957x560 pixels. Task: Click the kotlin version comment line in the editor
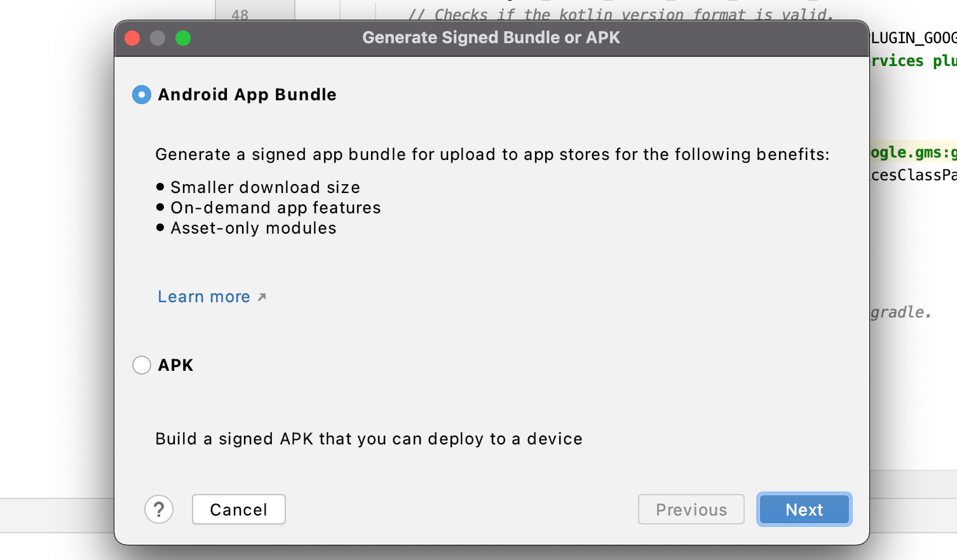pyautogui.click(x=620, y=14)
